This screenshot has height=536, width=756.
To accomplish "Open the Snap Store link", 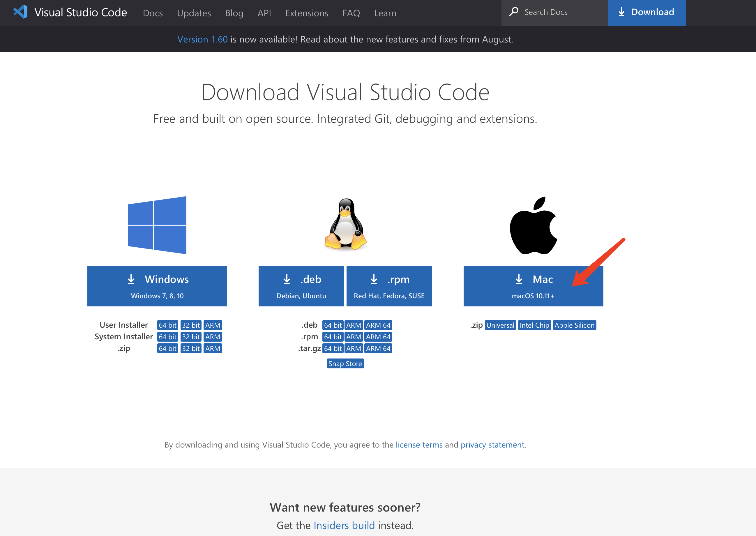I will 345,363.
